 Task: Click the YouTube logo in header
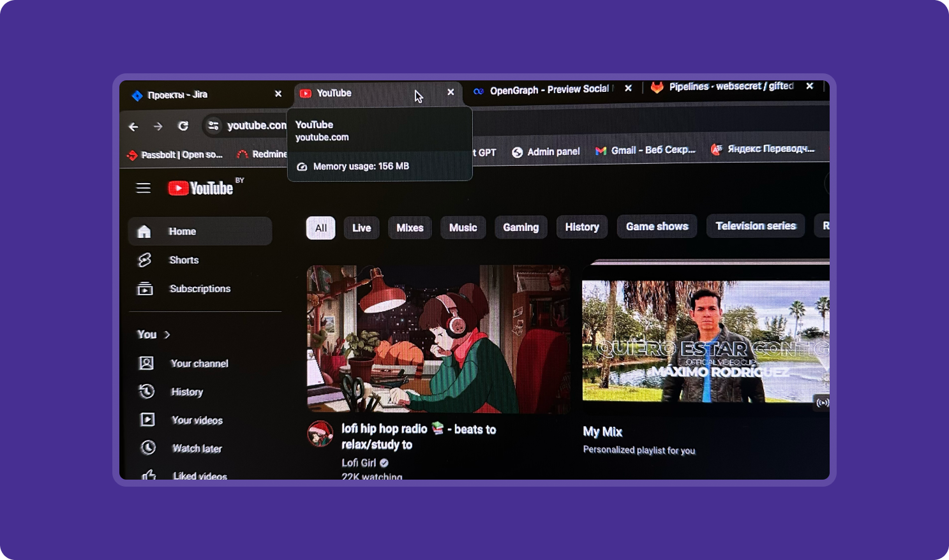click(x=200, y=188)
